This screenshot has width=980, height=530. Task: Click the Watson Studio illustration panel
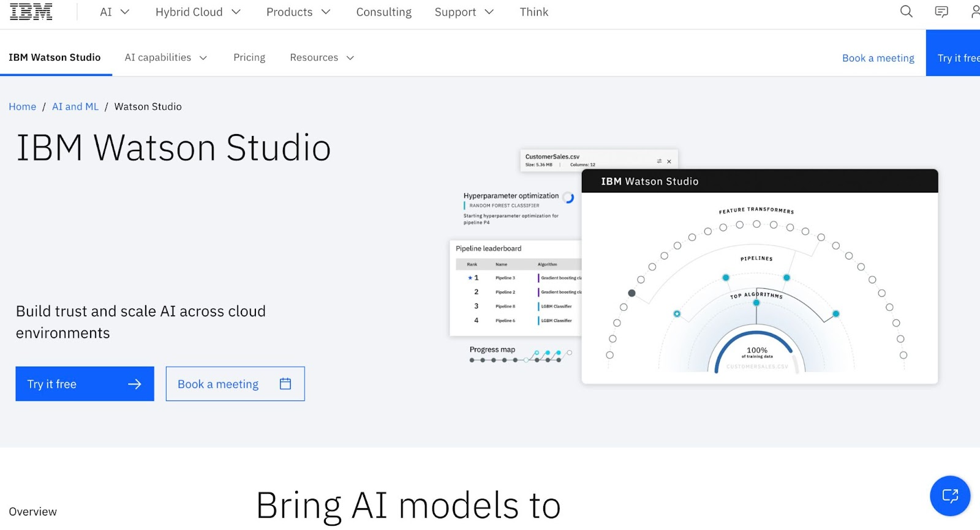click(759, 277)
